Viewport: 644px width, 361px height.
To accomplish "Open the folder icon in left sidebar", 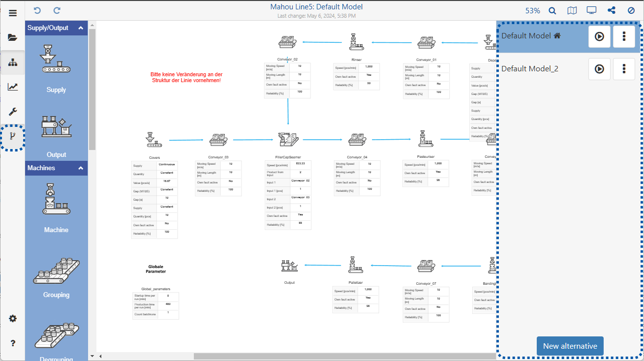I will point(13,37).
